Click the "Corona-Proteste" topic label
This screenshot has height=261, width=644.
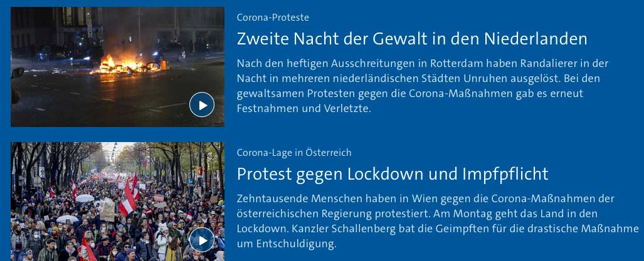pos(273,18)
